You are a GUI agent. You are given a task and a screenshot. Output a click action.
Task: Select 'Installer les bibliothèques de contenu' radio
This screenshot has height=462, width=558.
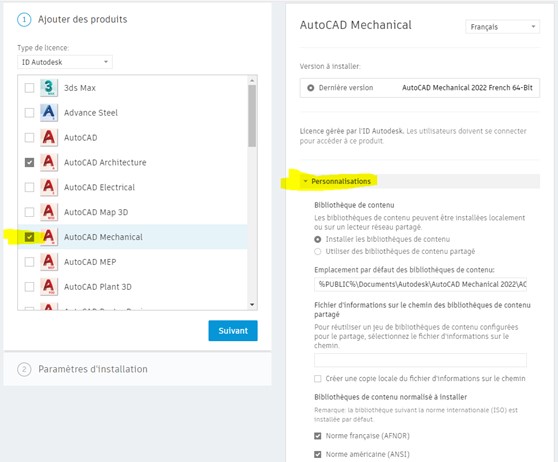coord(318,240)
